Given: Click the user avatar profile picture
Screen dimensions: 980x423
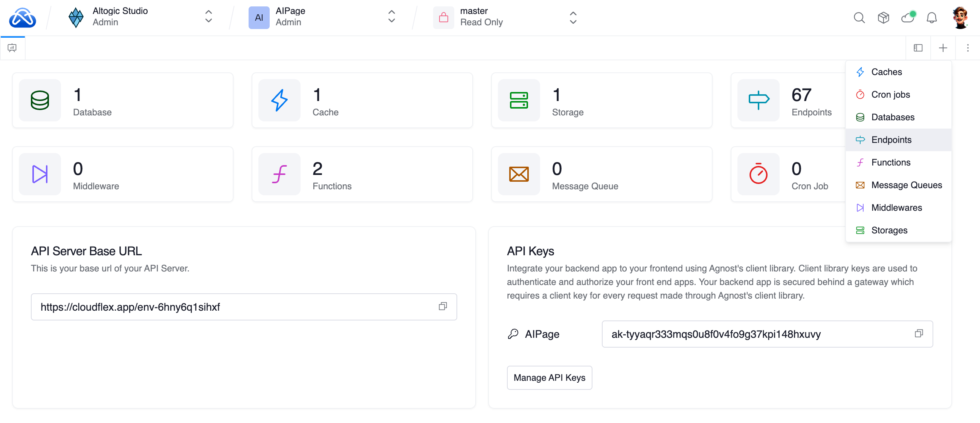Looking at the screenshot, I should pyautogui.click(x=960, y=17).
